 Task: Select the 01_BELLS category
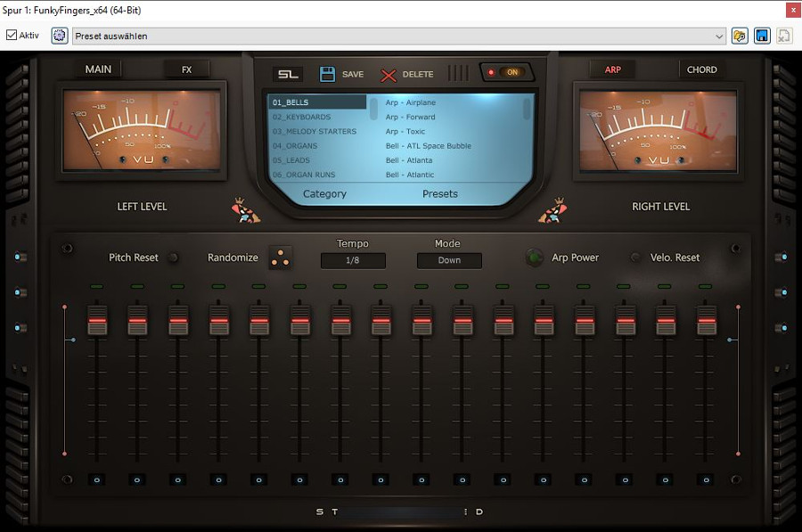tap(317, 102)
